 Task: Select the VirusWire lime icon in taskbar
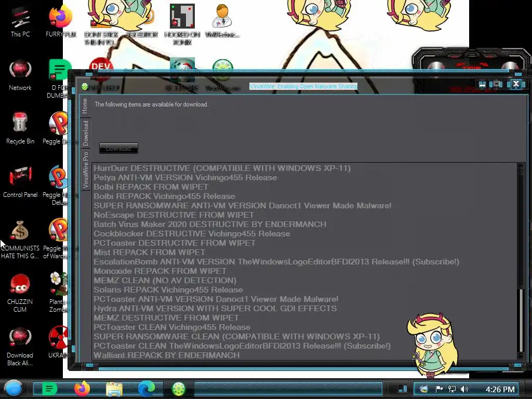(x=179, y=389)
